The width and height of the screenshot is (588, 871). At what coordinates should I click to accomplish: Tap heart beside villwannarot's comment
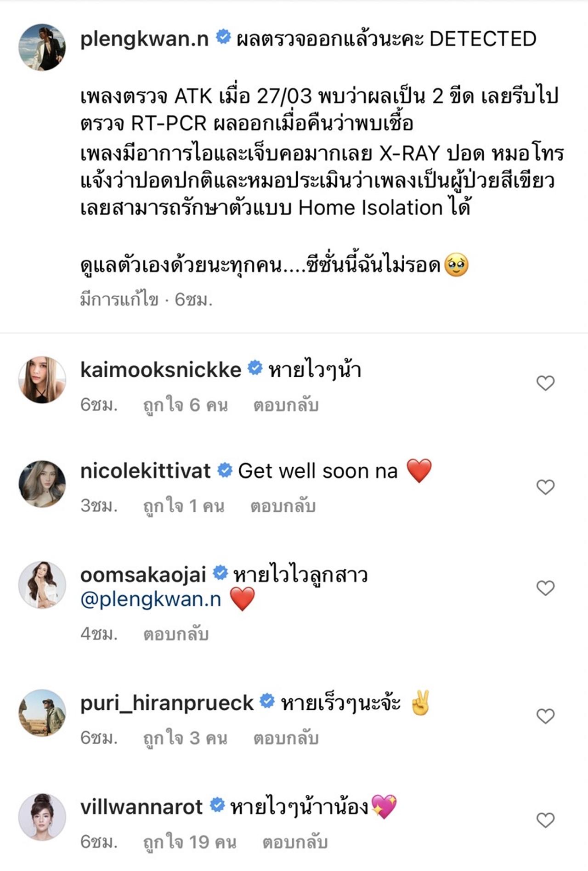tap(545, 820)
